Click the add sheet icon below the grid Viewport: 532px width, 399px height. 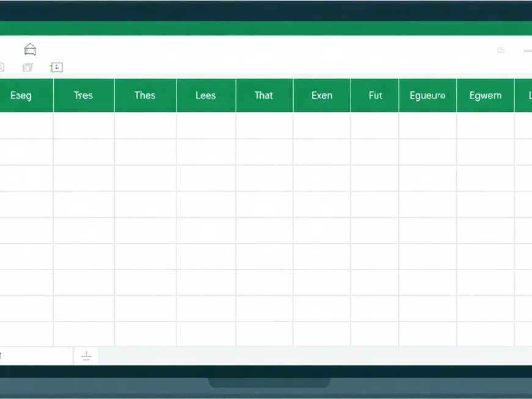click(86, 356)
